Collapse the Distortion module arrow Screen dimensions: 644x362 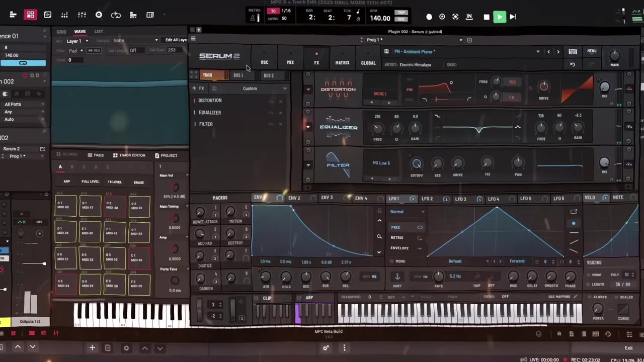point(308,89)
